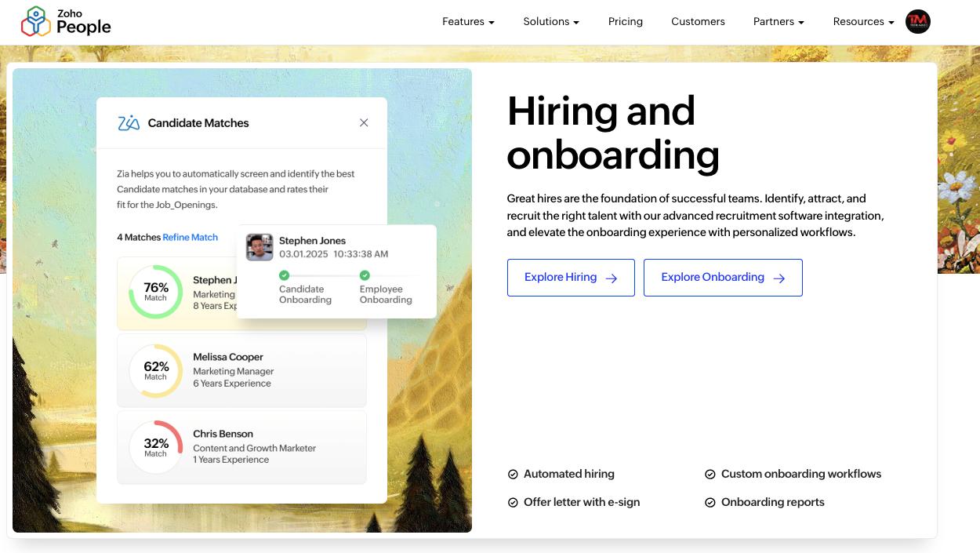This screenshot has height=553, width=980.
Task: Select Pricing in the navigation bar
Action: pyautogui.click(x=625, y=21)
